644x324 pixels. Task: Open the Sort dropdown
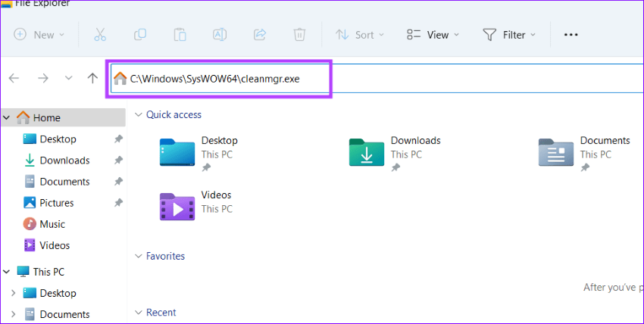pos(360,35)
